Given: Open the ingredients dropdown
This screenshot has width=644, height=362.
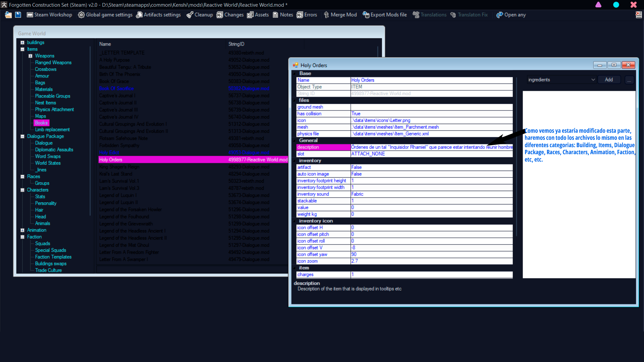Looking at the screenshot, I should (593, 80).
